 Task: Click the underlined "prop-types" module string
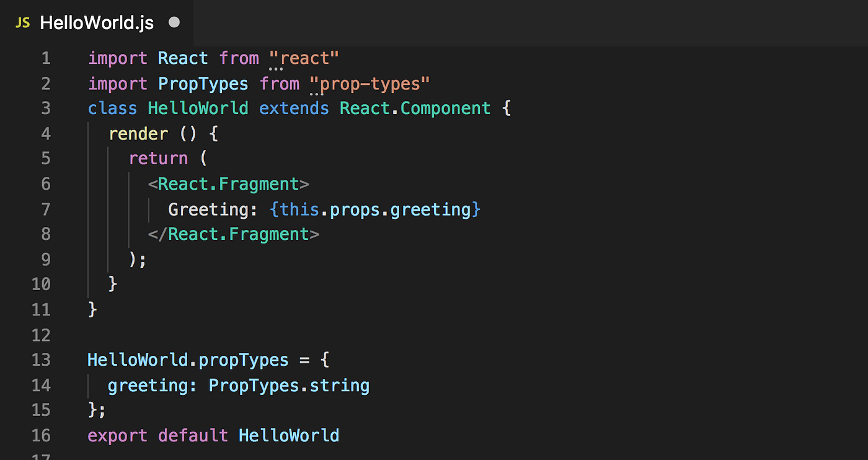coord(369,83)
